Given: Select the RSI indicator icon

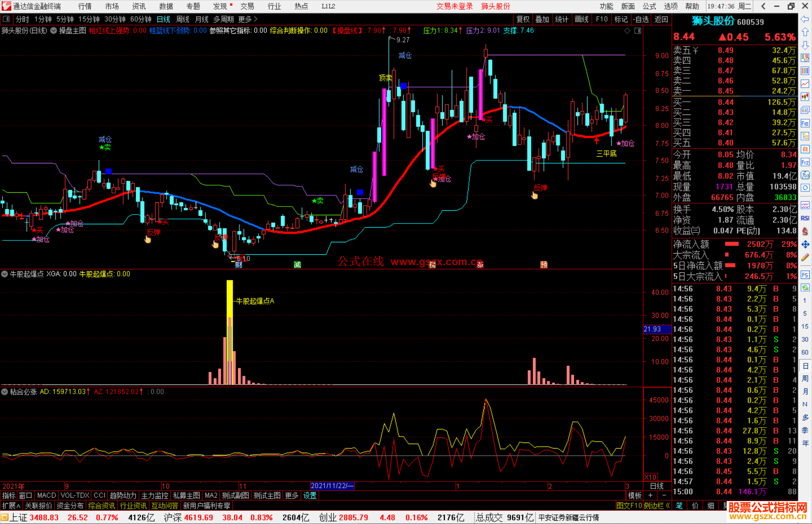Looking at the screenshot, I should 805,218.
